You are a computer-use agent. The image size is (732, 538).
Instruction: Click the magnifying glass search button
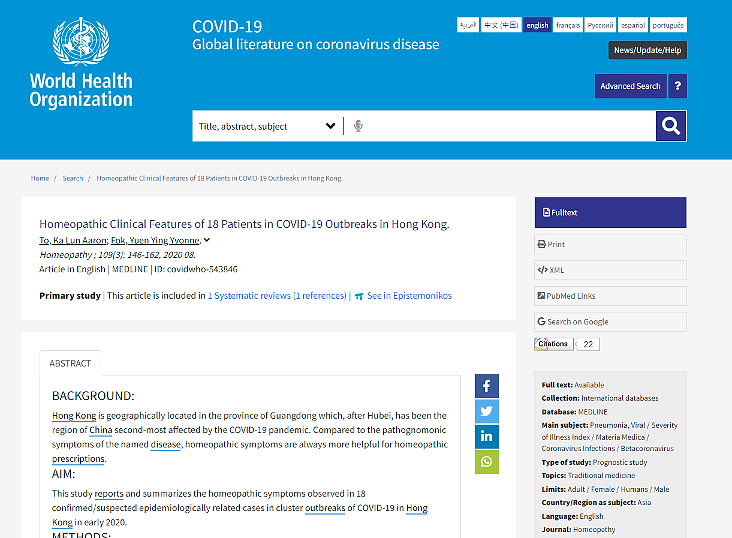(671, 126)
